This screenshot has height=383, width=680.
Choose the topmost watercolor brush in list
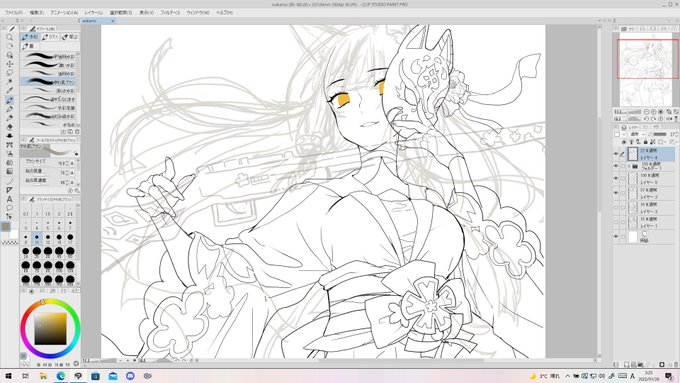[x=49, y=56]
